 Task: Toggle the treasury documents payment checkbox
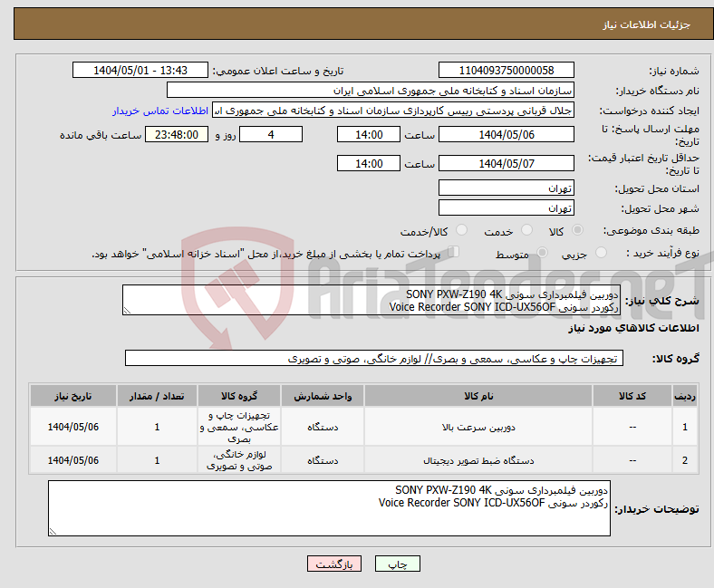454,251
